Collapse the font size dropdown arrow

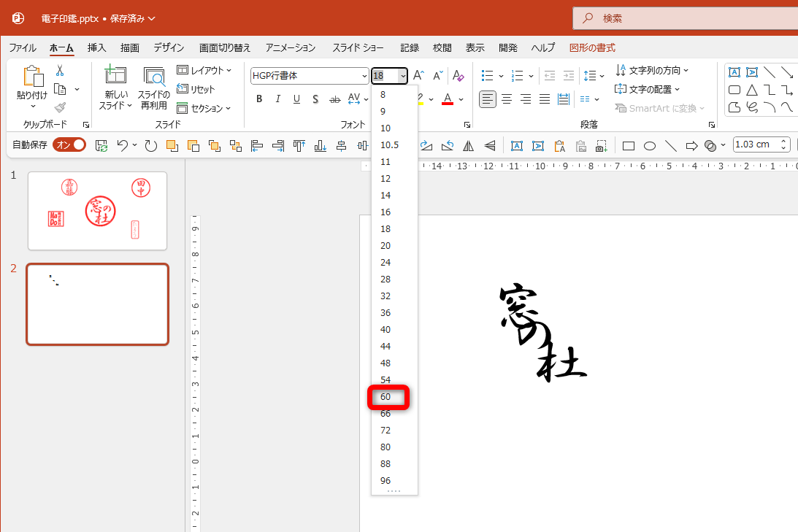402,77
